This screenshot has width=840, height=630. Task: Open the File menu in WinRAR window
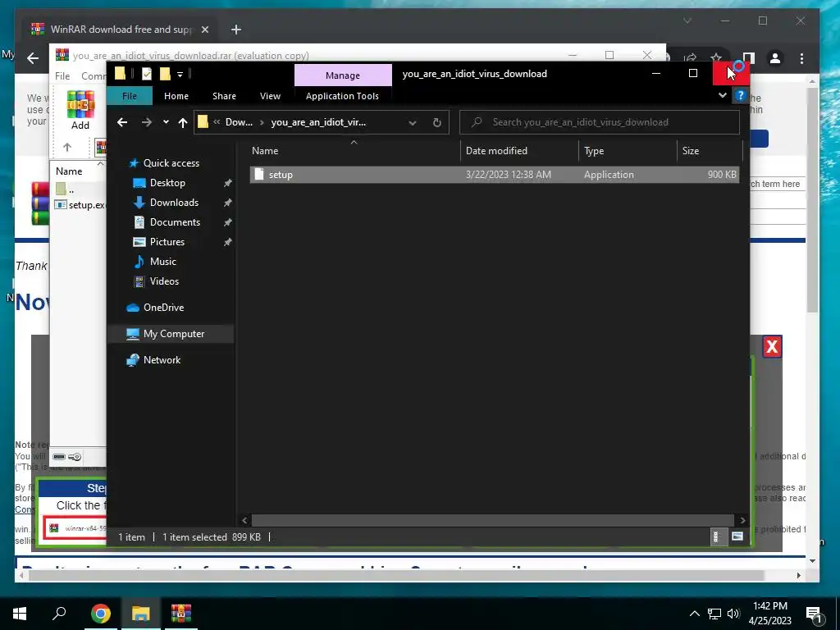[62, 76]
